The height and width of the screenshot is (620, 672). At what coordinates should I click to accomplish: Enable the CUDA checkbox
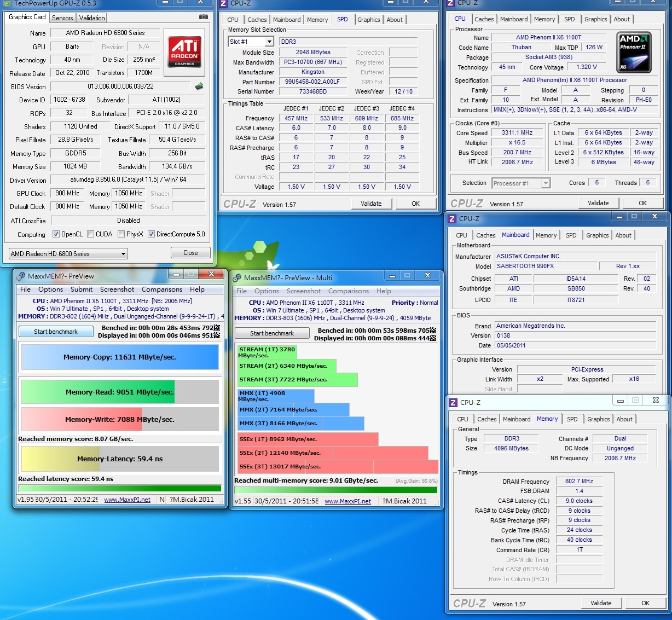[90, 234]
